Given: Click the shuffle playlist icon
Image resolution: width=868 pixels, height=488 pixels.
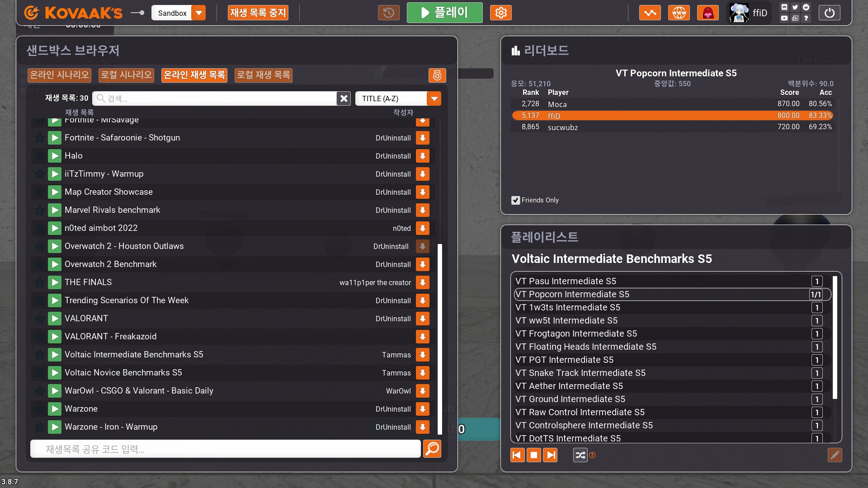Looking at the screenshot, I should pos(580,455).
